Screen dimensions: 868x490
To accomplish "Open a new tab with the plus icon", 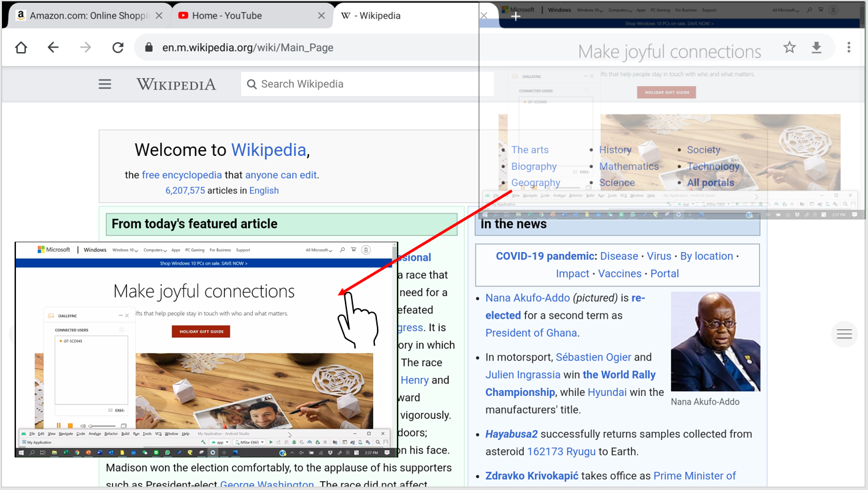I will (x=516, y=16).
